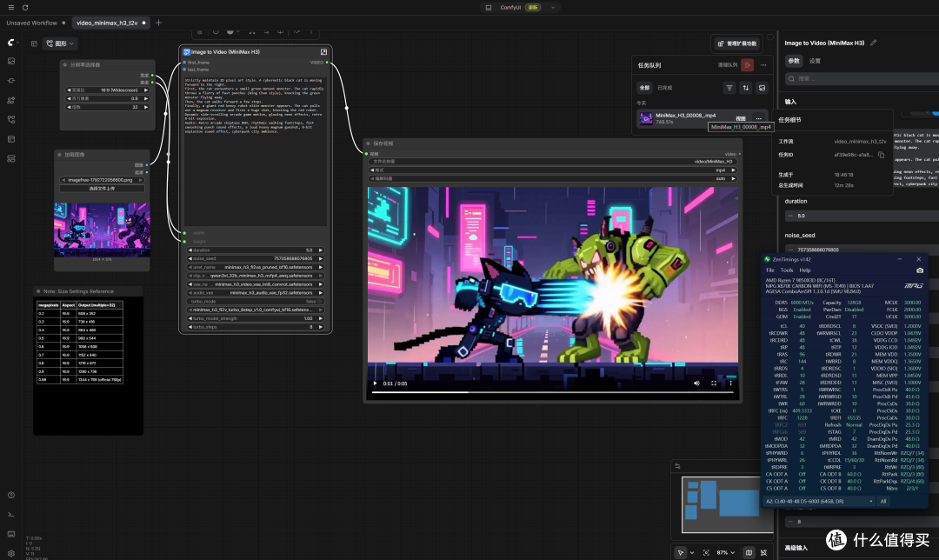Open the 87% zoom level dropdown
The image size is (939, 560).
click(726, 552)
